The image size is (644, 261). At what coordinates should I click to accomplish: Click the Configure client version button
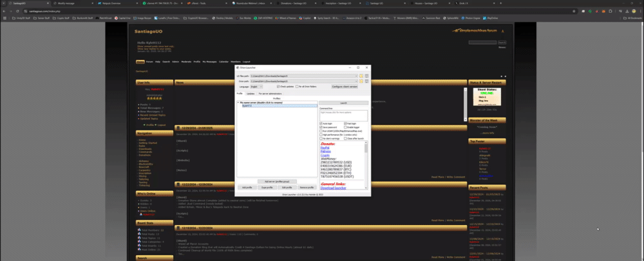345,86
